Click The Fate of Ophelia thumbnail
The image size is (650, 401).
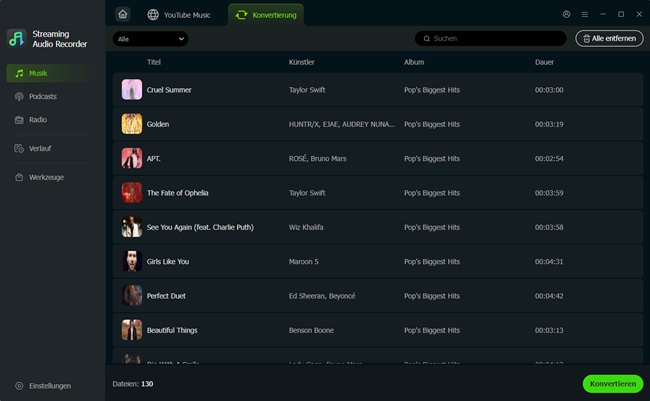pyautogui.click(x=132, y=193)
